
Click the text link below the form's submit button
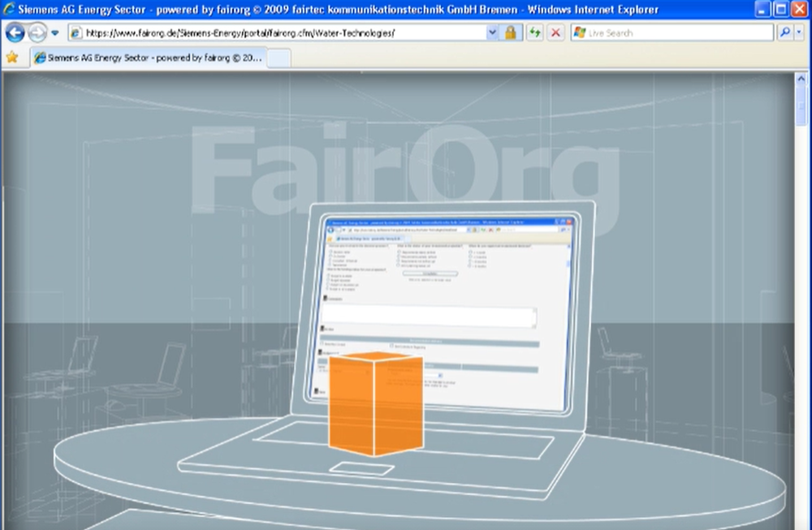pos(430,280)
